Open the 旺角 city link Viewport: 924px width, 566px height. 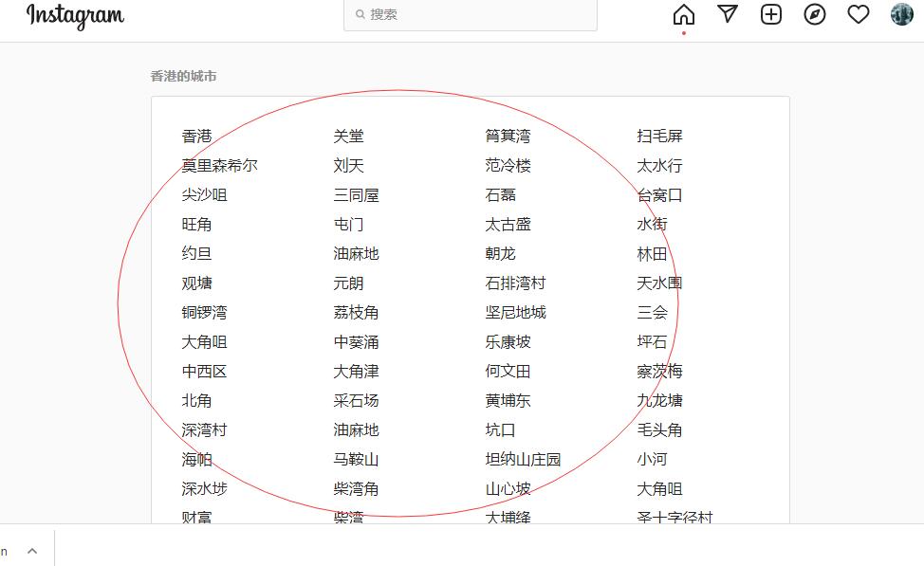(x=197, y=224)
